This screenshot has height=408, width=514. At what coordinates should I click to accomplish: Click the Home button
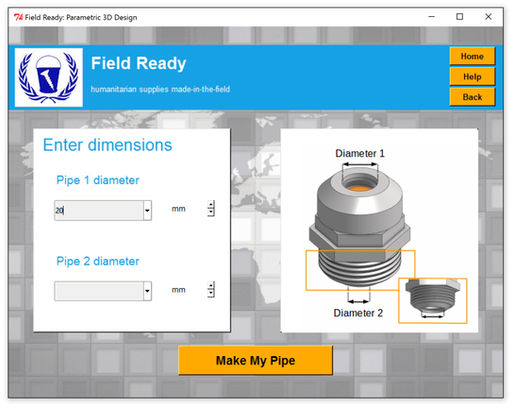pos(472,56)
